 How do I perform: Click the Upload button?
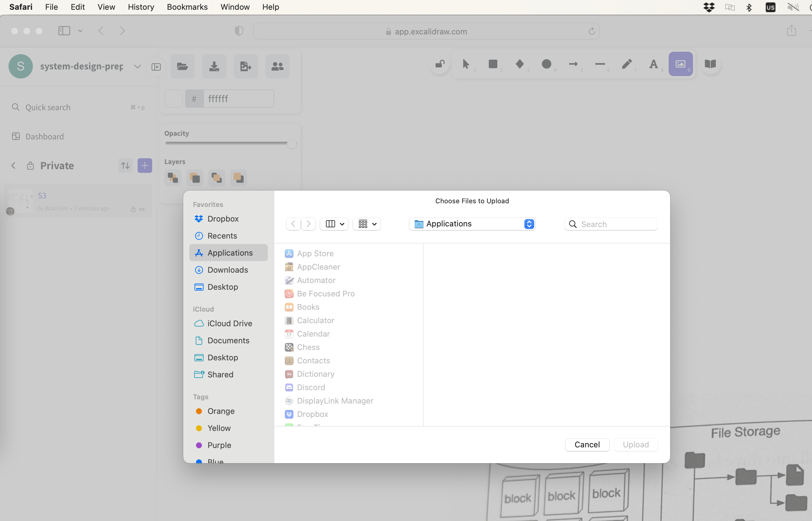point(636,445)
